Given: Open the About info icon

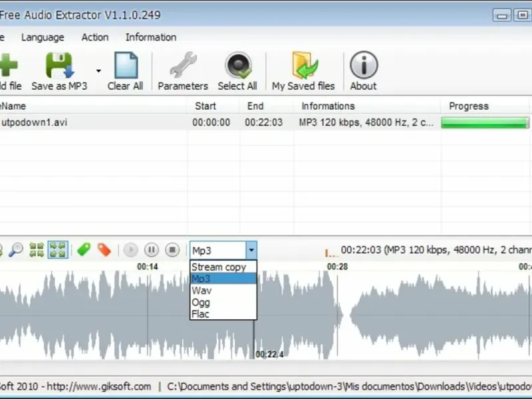Looking at the screenshot, I should pyautogui.click(x=364, y=65).
